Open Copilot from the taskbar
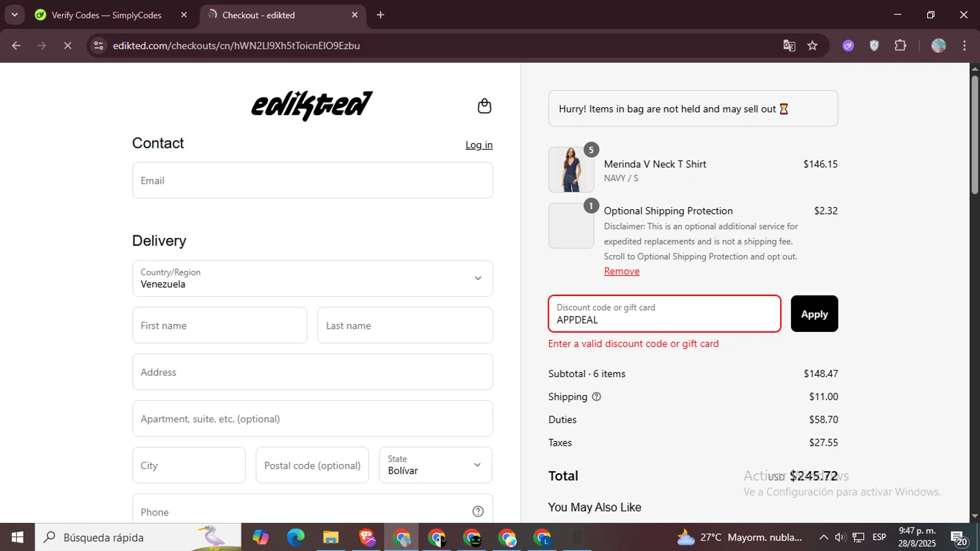The height and width of the screenshot is (551, 980). point(261,537)
